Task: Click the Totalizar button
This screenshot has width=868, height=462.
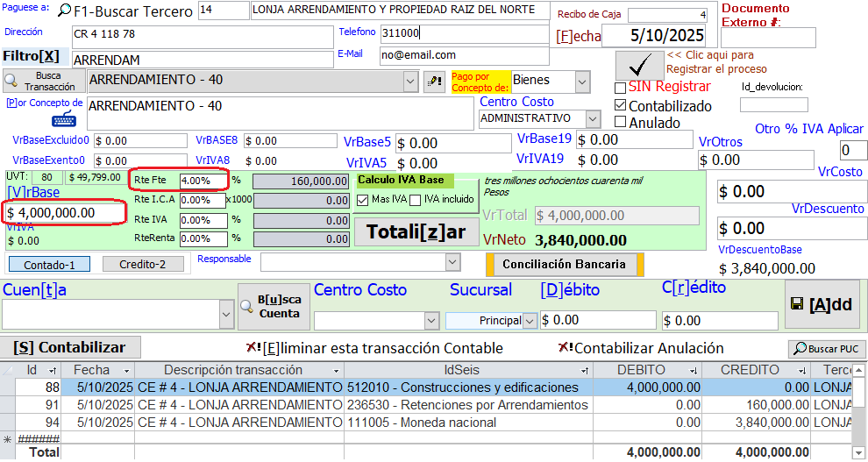Action: 416,232
